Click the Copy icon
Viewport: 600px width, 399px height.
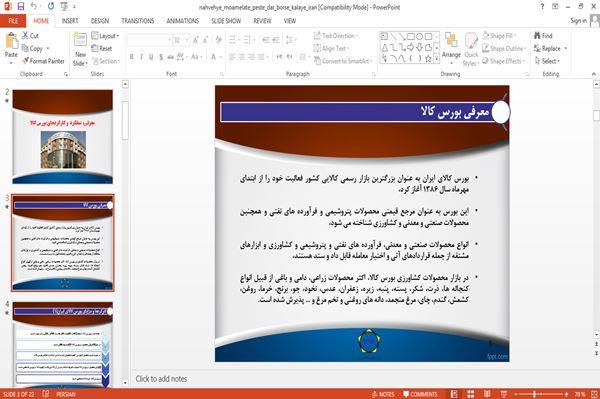click(x=25, y=48)
